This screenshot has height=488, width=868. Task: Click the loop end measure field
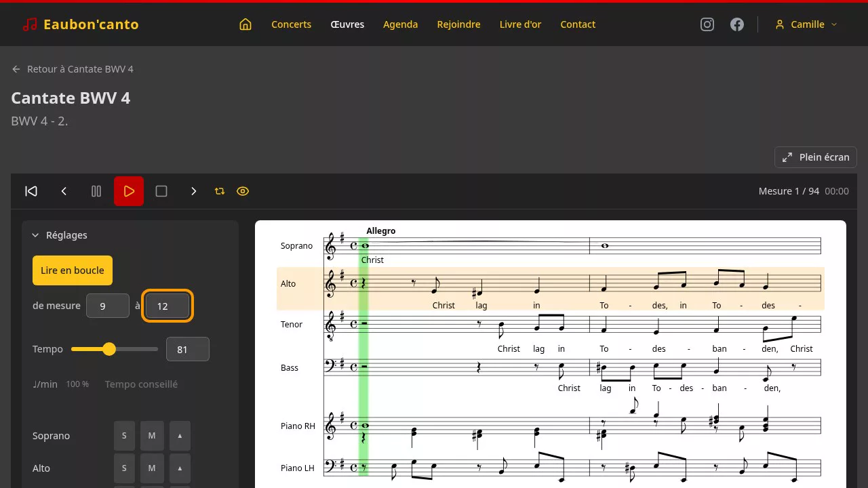pos(167,306)
